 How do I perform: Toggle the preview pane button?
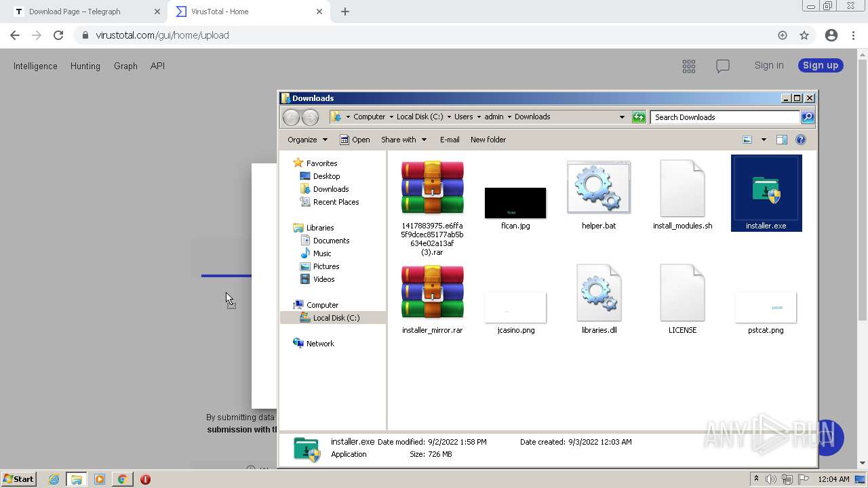781,140
